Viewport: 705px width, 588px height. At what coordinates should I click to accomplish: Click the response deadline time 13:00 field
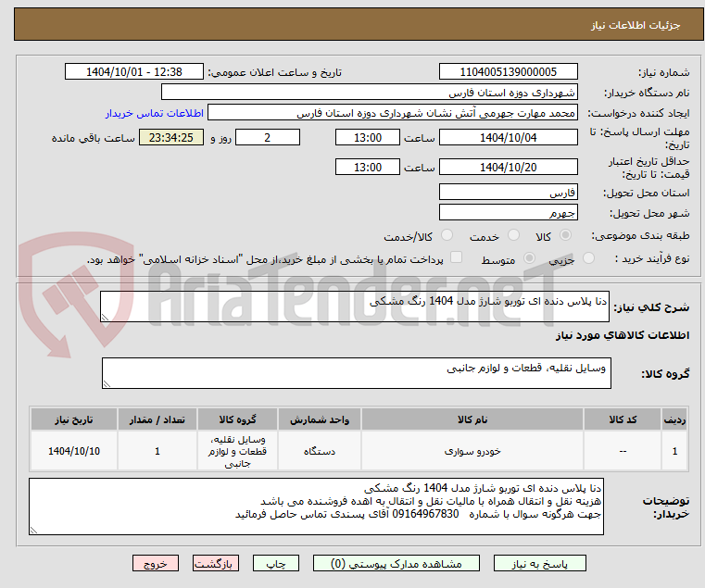(368, 137)
